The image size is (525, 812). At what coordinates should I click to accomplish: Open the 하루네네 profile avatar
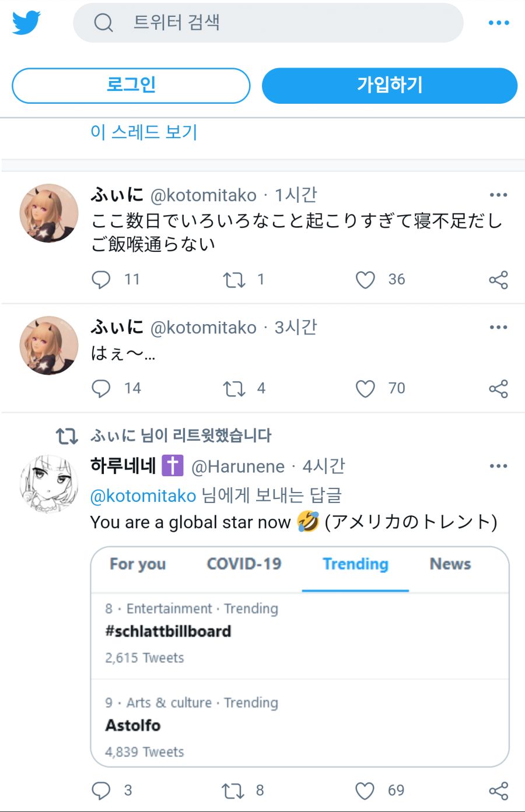[x=49, y=484]
